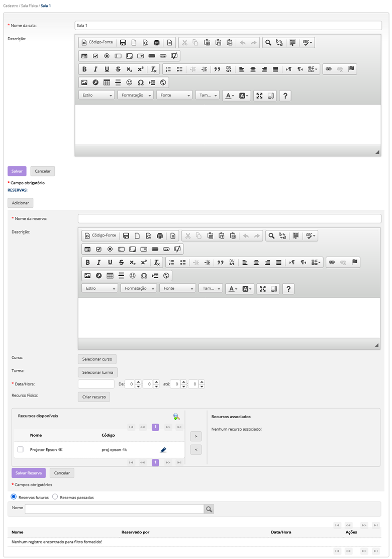Click the Selecionar curso button
Image resolution: width=392 pixels, height=559 pixels.
(x=97, y=359)
